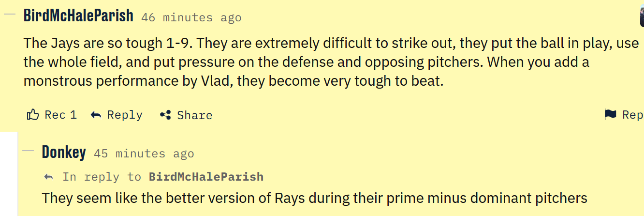Click the small arrow beside "In reply to"

(48, 177)
